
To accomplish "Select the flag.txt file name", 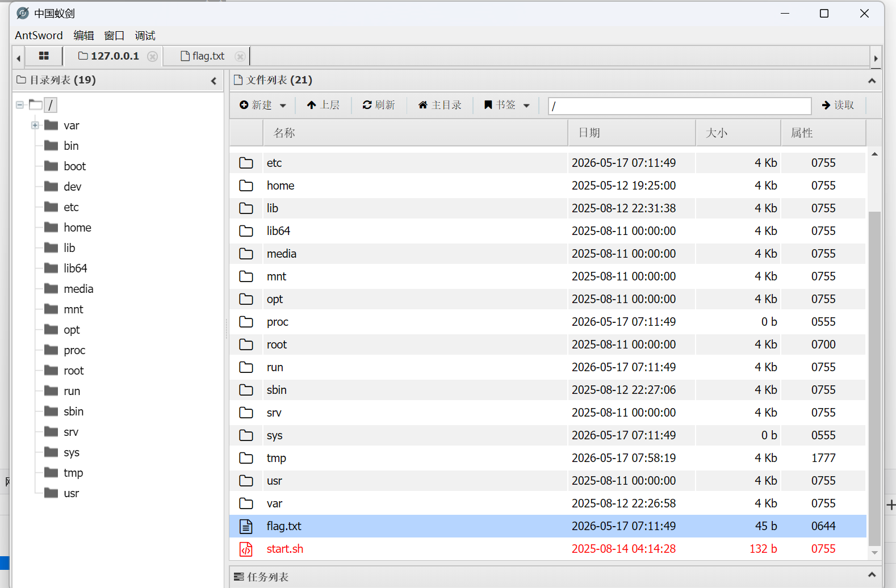I will pyautogui.click(x=284, y=526).
